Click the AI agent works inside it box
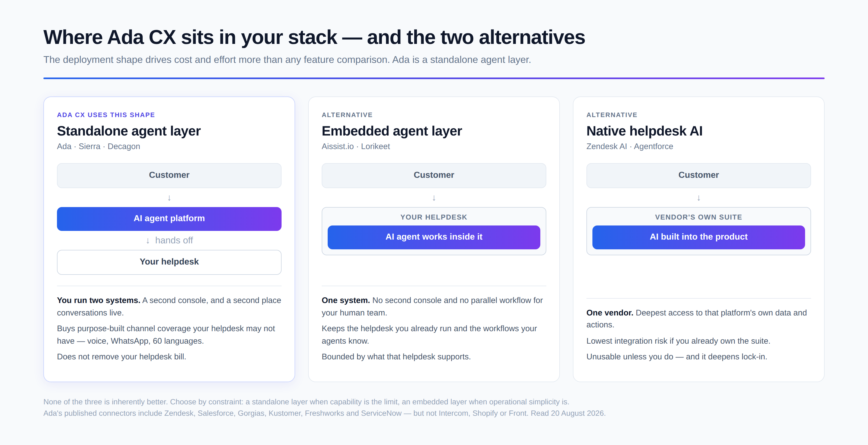The image size is (868, 445). (434, 237)
